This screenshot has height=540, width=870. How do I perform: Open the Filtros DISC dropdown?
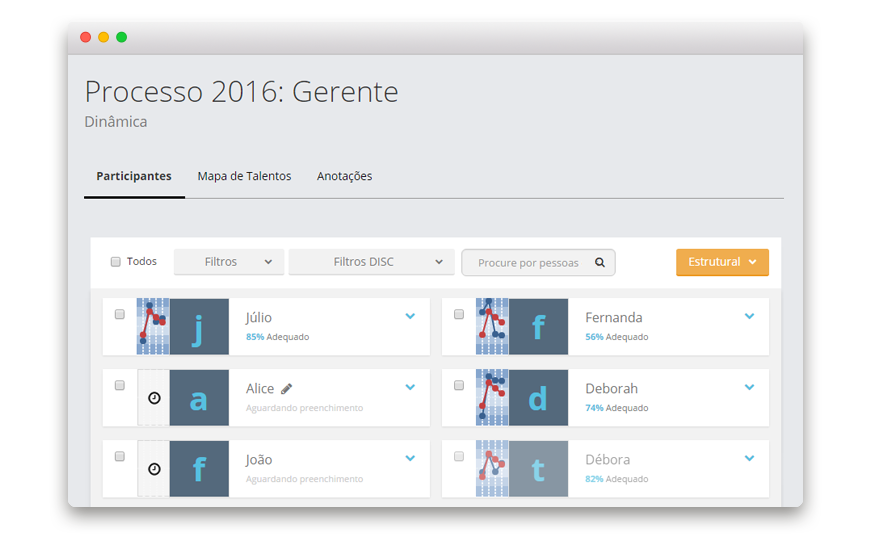[371, 262]
